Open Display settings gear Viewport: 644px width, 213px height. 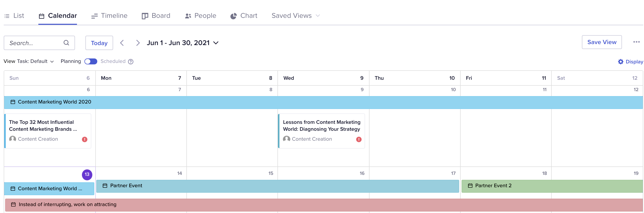click(x=621, y=62)
